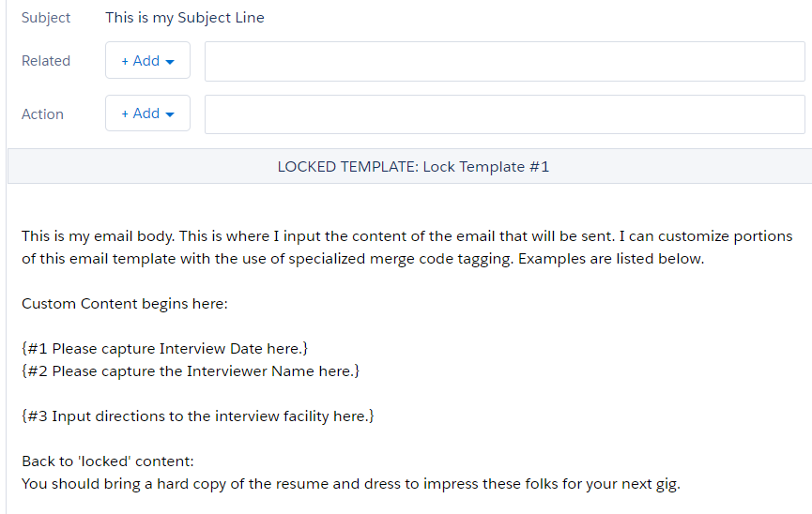Click the caret arrow on Action's Add button

[x=170, y=114]
